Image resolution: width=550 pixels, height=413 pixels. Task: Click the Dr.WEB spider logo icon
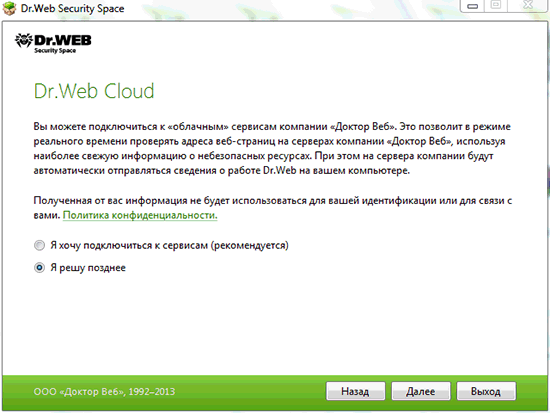pos(24,41)
